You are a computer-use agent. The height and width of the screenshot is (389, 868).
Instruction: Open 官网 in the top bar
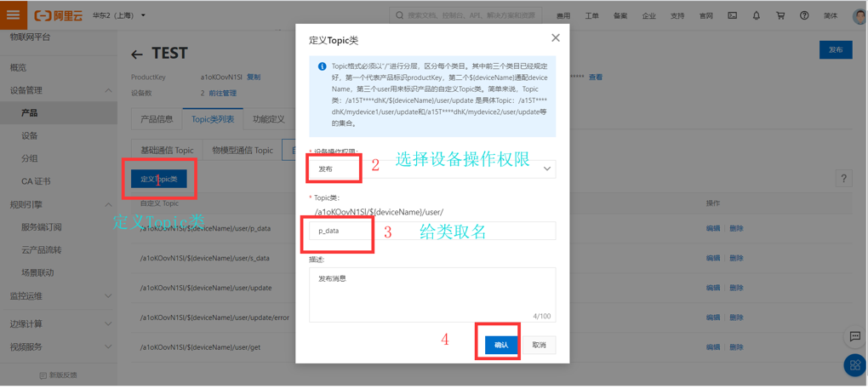705,15
